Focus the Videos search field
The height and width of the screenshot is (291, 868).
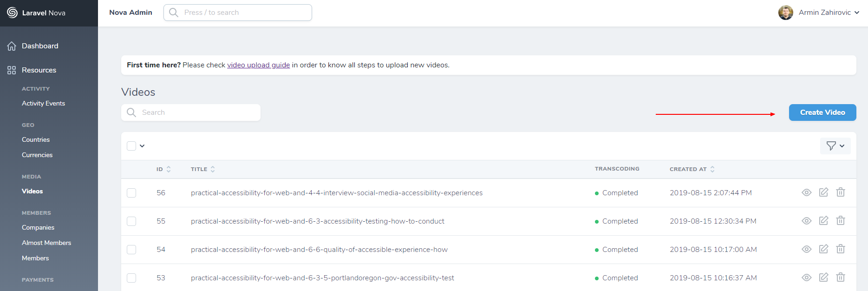(191, 112)
